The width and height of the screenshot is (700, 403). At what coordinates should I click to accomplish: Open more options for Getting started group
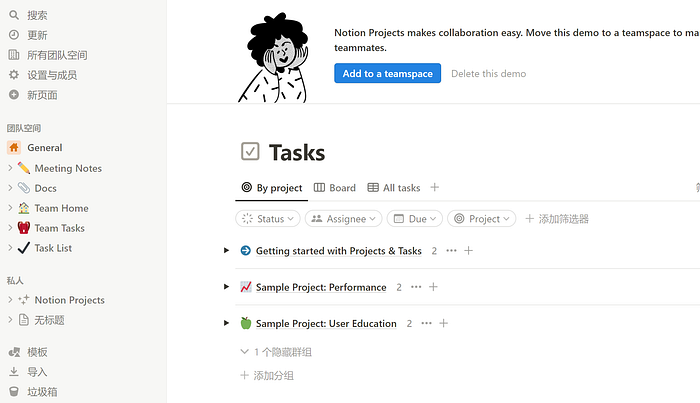coord(451,250)
